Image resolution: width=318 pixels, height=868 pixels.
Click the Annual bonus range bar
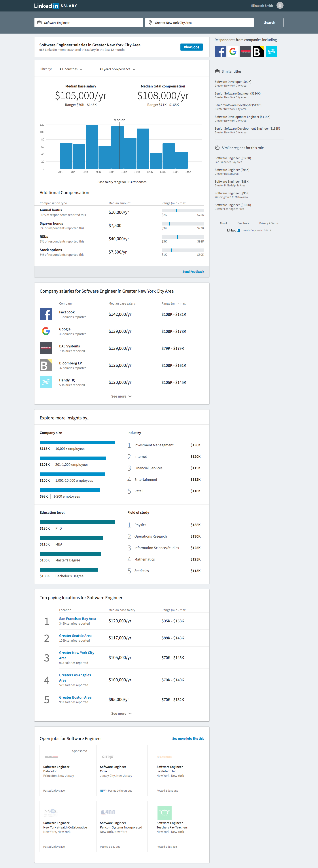(183, 211)
